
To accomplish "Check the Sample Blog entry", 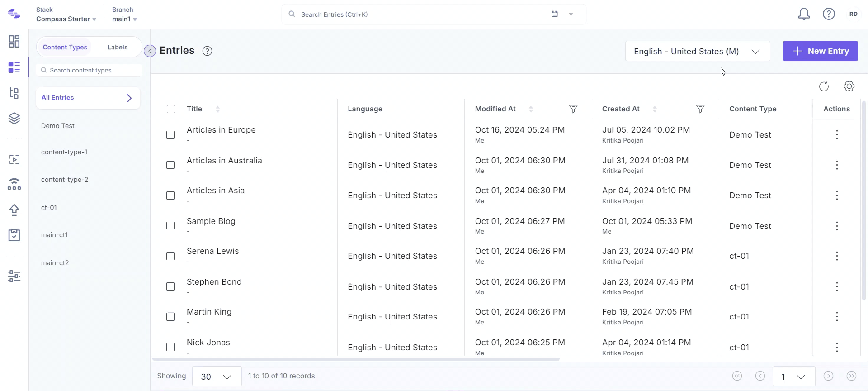I will [x=170, y=226].
